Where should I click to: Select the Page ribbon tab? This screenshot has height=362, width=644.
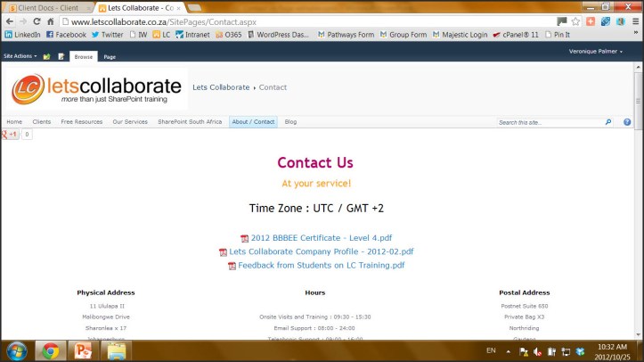pyautogui.click(x=110, y=56)
